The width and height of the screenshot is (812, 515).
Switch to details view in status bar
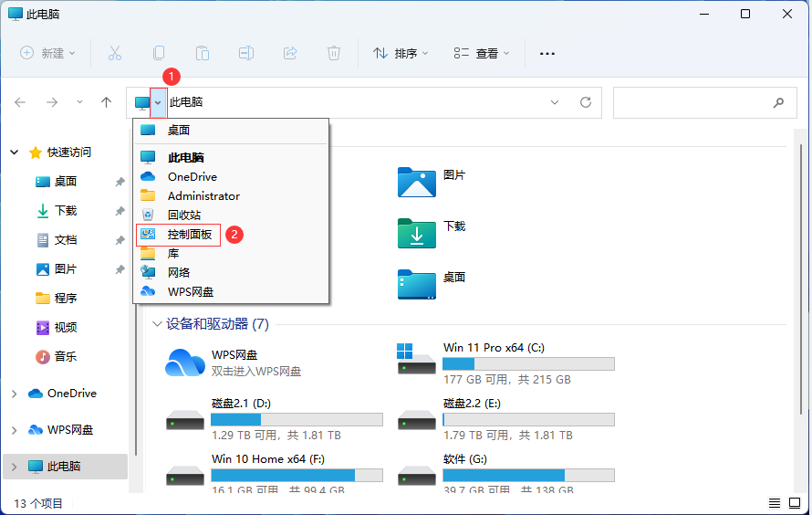click(x=775, y=503)
